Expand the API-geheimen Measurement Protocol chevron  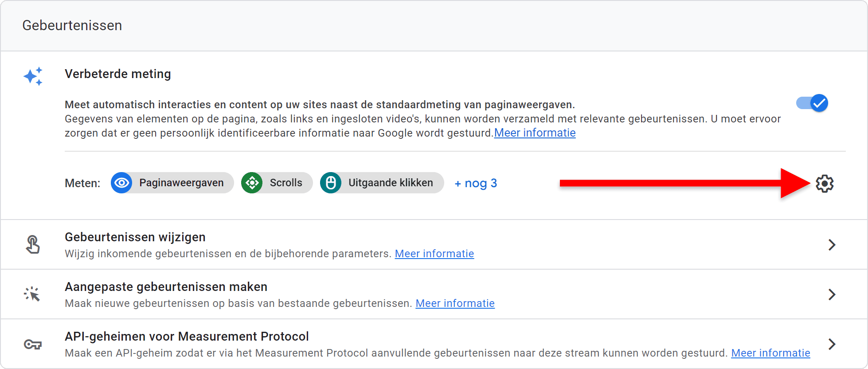point(832,344)
